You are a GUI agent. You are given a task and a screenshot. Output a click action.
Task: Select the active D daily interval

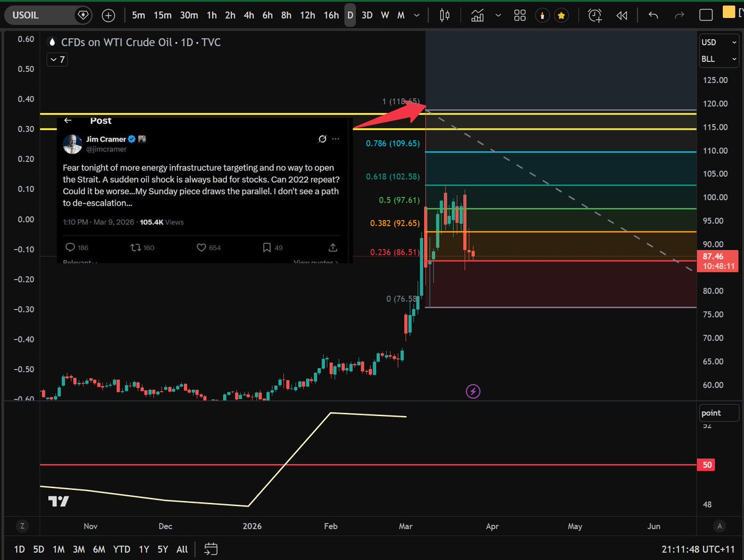(x=350, y=16)
